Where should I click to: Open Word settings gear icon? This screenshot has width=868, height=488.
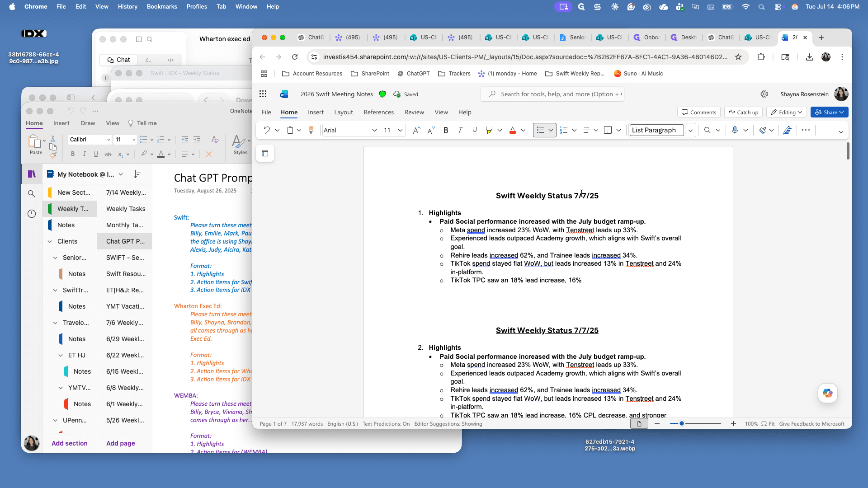click(764, 94)
